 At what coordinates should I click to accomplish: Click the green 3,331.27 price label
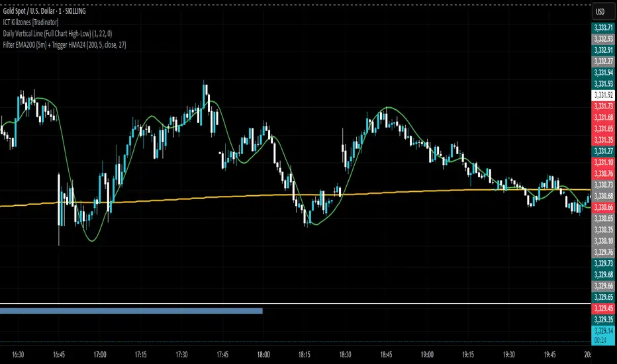(603, 151)
